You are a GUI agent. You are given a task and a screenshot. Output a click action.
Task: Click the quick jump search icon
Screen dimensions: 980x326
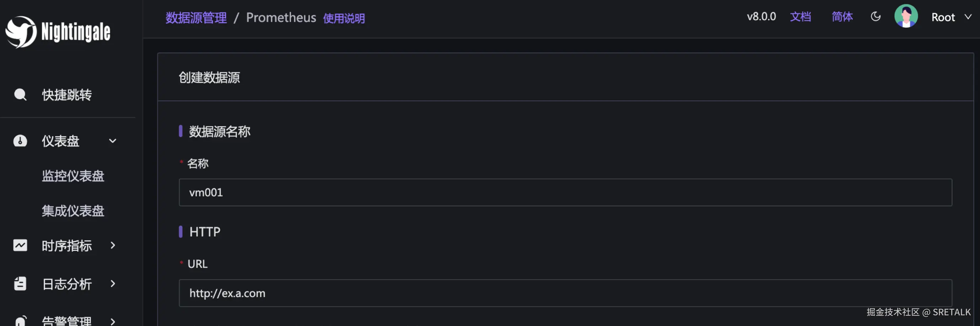[20, 95]
